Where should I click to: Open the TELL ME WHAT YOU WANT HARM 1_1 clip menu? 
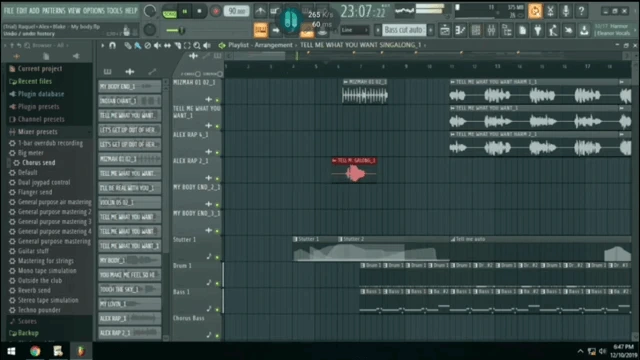[452, 82]
